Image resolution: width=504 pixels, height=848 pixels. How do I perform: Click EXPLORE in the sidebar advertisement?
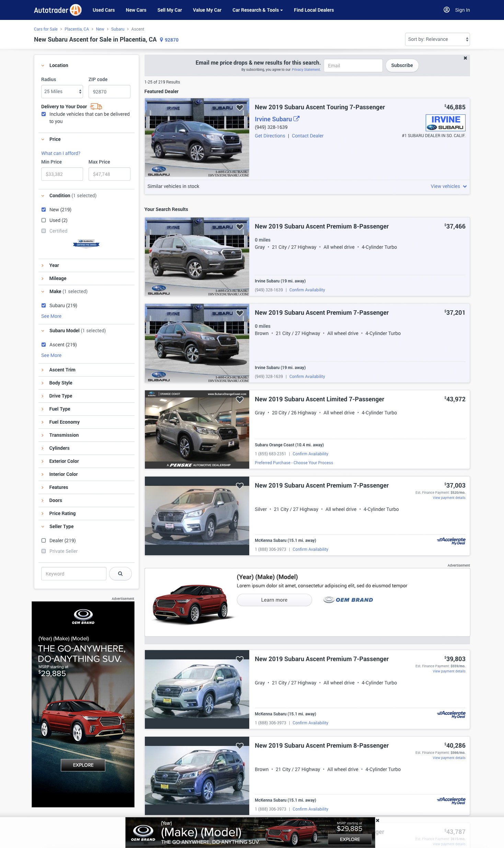point(83,765)
